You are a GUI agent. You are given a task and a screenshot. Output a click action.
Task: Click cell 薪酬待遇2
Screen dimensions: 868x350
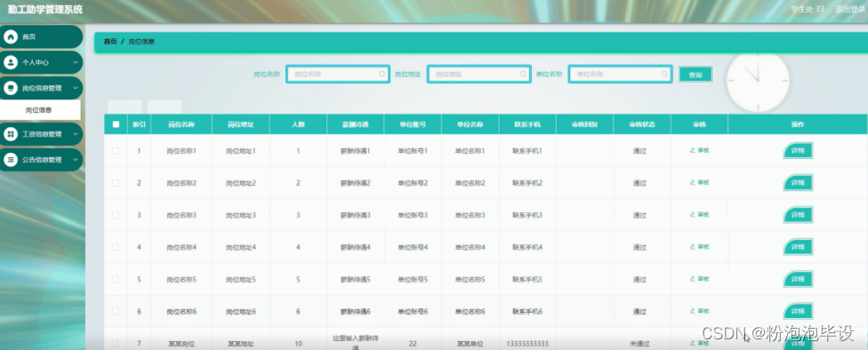(x=356, y=183)
